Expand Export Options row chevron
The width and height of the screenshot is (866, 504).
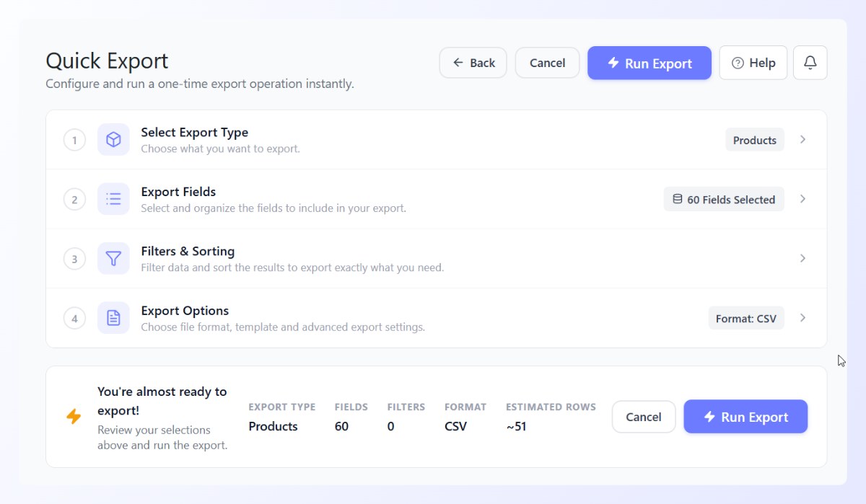pyautogui.click(x=802, y=318)
